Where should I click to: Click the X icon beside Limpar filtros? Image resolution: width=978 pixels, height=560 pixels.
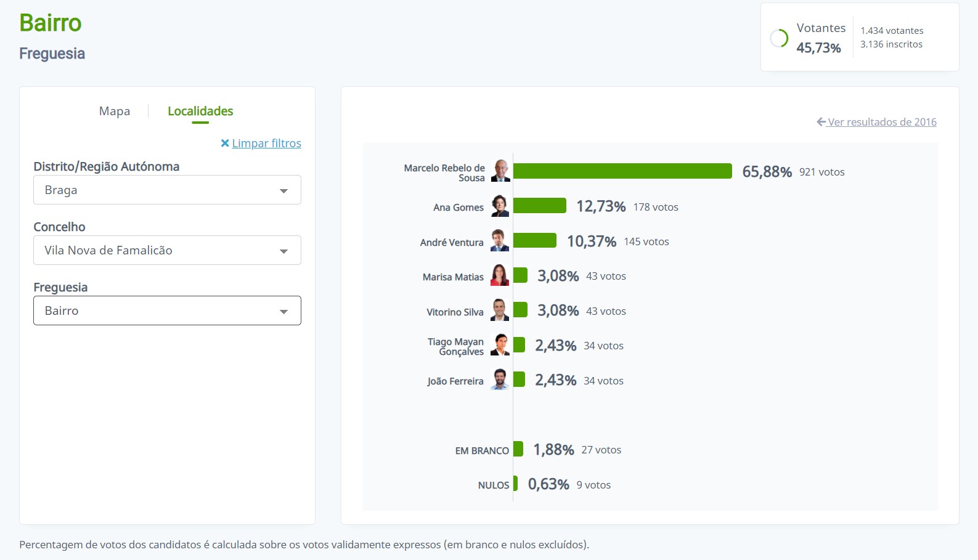[x=225, y=144]
